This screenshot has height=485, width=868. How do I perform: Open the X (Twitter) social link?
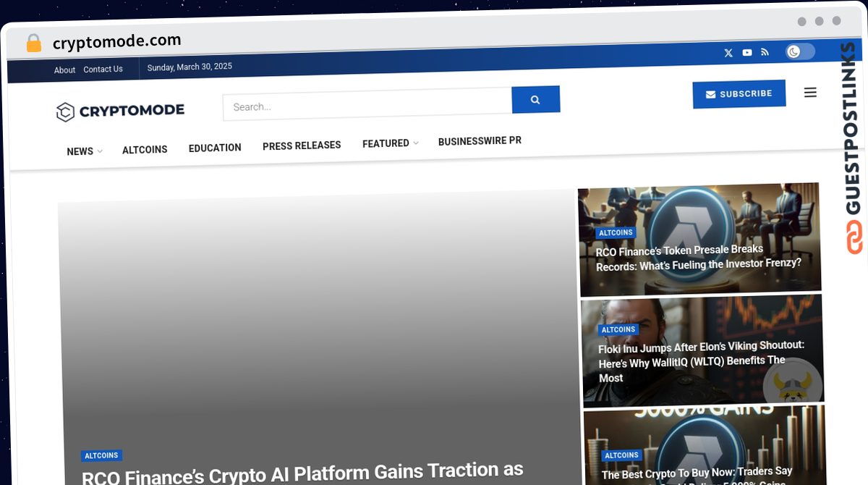tap(728, 53)
